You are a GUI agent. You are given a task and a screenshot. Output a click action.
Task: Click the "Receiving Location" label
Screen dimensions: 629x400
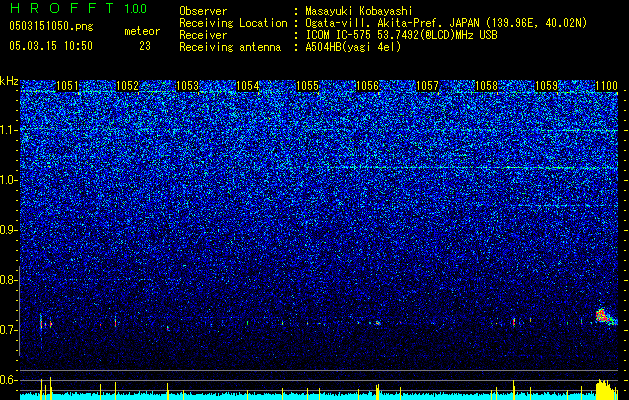(x=233, y=23)
